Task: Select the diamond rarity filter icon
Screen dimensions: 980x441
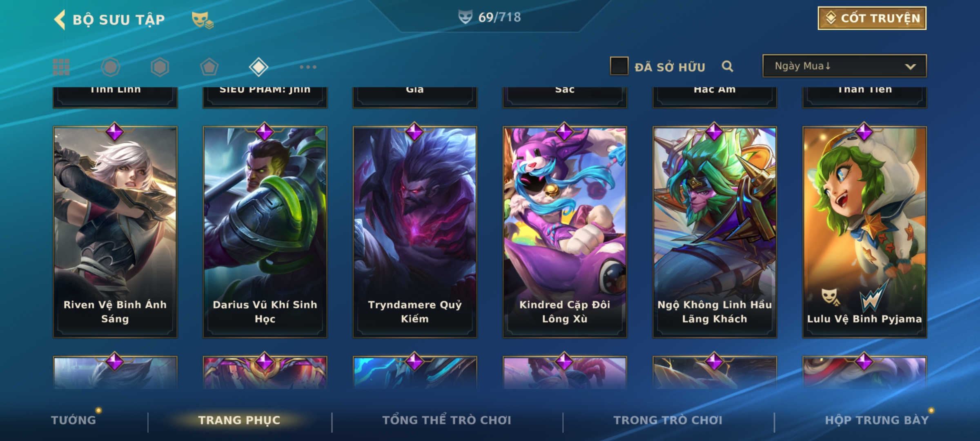Action: pos(258,67)
